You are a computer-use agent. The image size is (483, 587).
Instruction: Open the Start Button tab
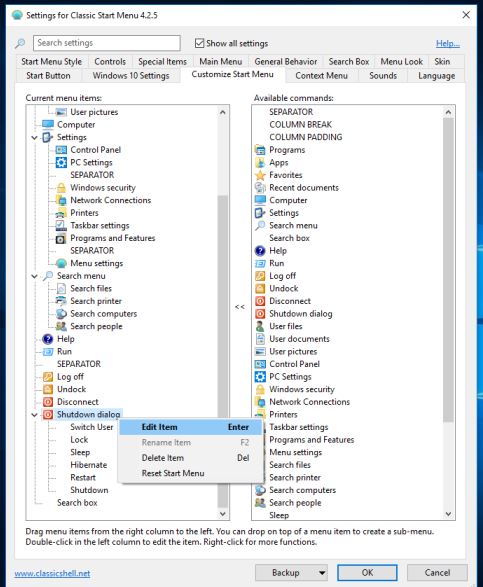[x=48, y=76]
